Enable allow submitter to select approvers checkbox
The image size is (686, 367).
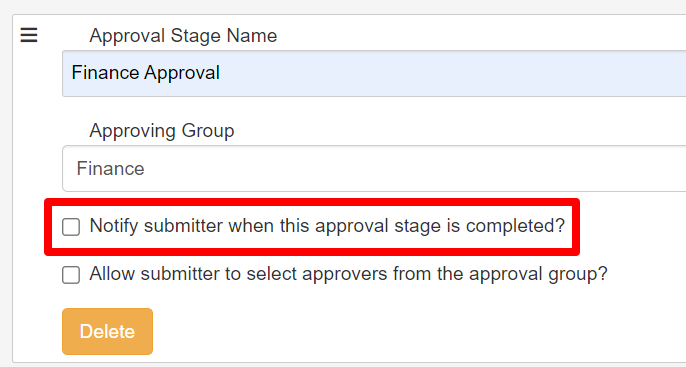click(x=71, y=275)
